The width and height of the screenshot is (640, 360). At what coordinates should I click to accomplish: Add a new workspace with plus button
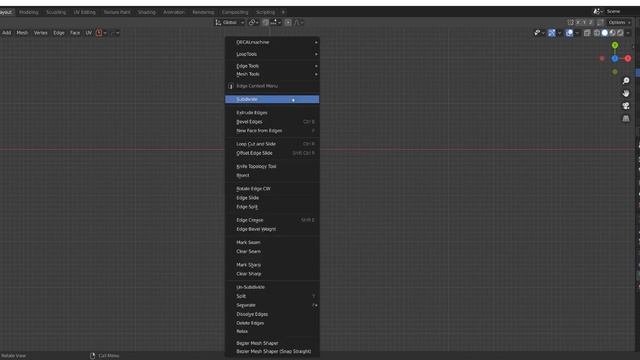point(283,12)
